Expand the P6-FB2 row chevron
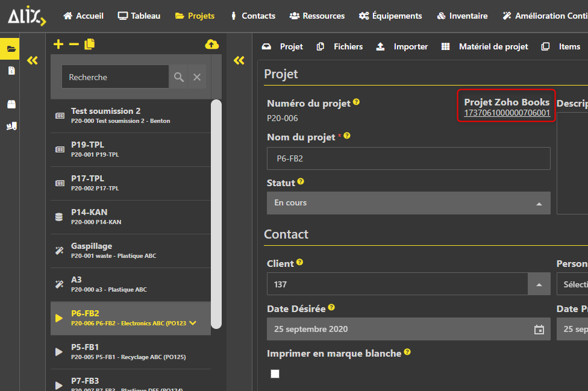The image size is (588, 391). click(193, 323)
